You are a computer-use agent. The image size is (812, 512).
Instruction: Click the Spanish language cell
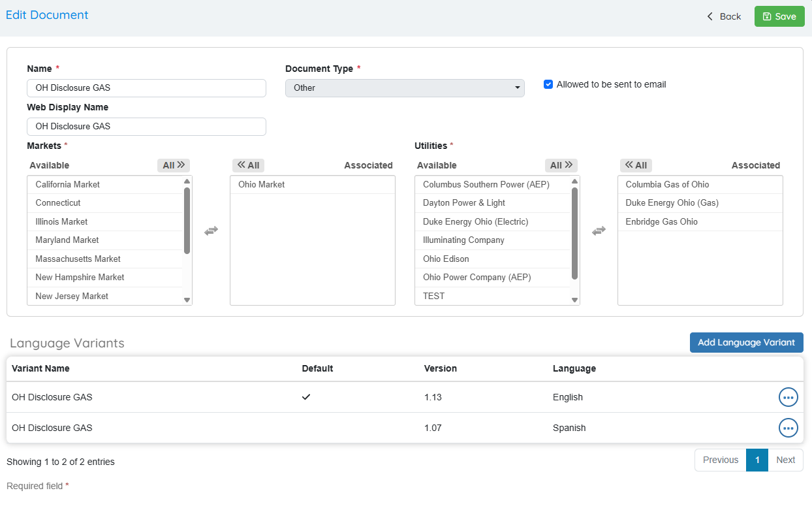(x=569, y=428)
